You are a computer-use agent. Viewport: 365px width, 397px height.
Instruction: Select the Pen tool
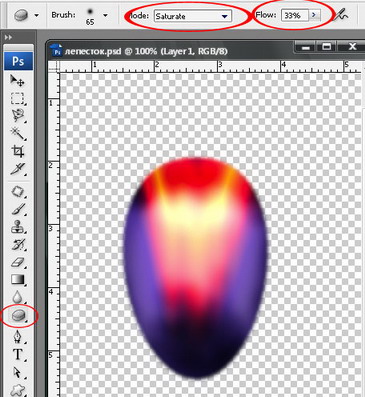17,337
